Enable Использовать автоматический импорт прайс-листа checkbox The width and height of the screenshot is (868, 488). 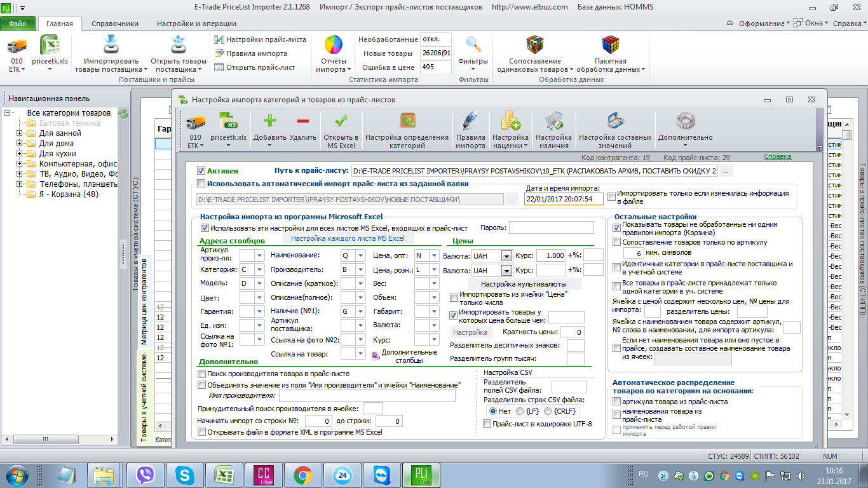(201, 184)
